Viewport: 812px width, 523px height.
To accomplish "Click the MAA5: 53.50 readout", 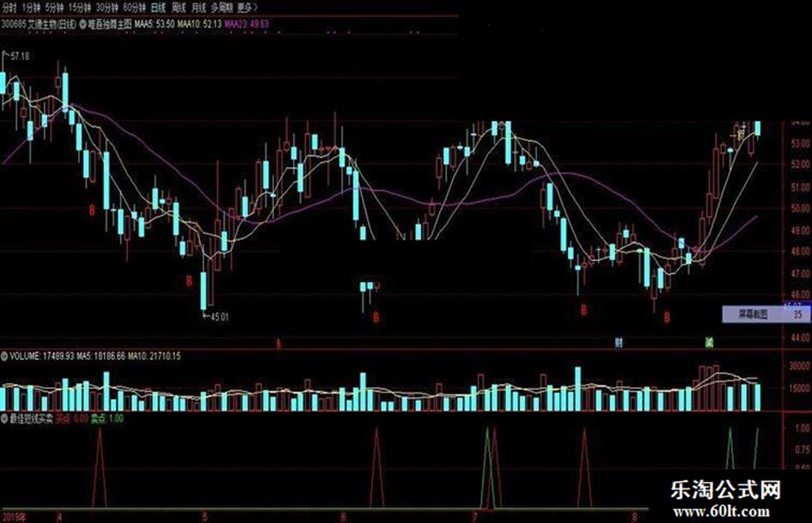I will click(x=154, y=24).
